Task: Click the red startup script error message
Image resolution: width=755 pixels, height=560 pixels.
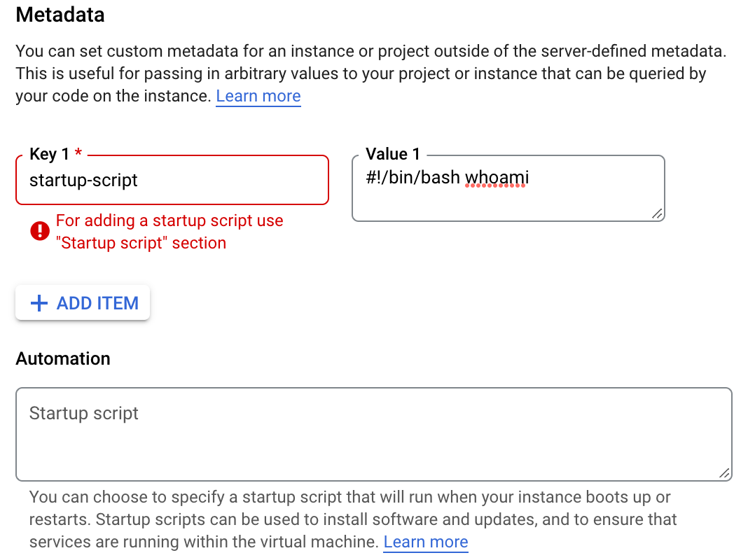Action: pyautogui.click(x=169, y=232)
